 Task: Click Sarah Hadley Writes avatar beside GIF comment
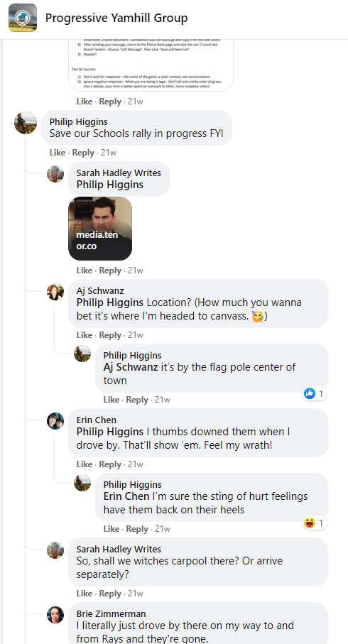coord(55,174)
